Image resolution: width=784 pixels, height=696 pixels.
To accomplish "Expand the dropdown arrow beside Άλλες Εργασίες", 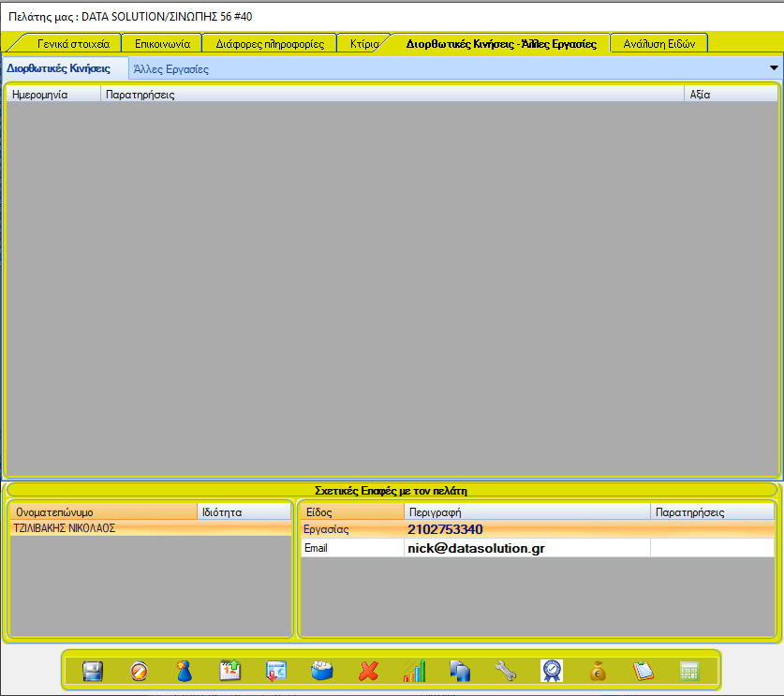I will coord(774,68).
